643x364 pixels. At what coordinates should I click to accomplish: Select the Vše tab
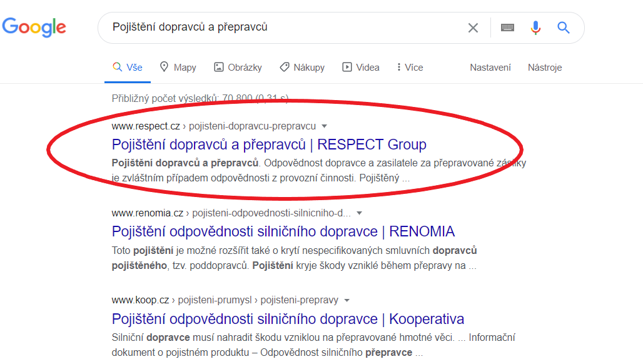click(128, 67)
